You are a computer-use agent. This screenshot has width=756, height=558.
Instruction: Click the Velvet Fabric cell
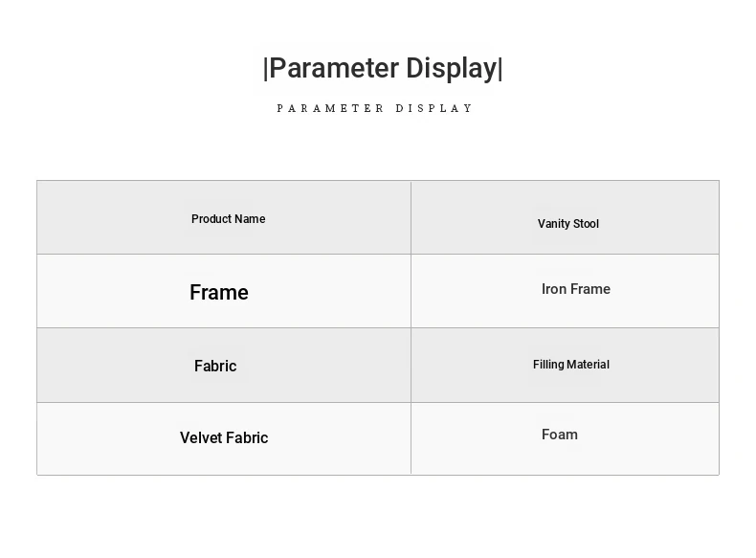pos(224,437)
